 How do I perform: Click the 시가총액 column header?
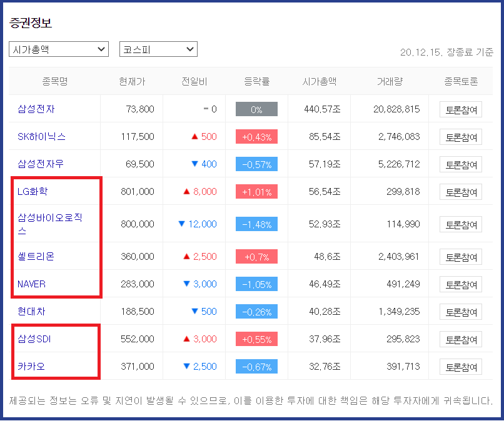(319, 81)
